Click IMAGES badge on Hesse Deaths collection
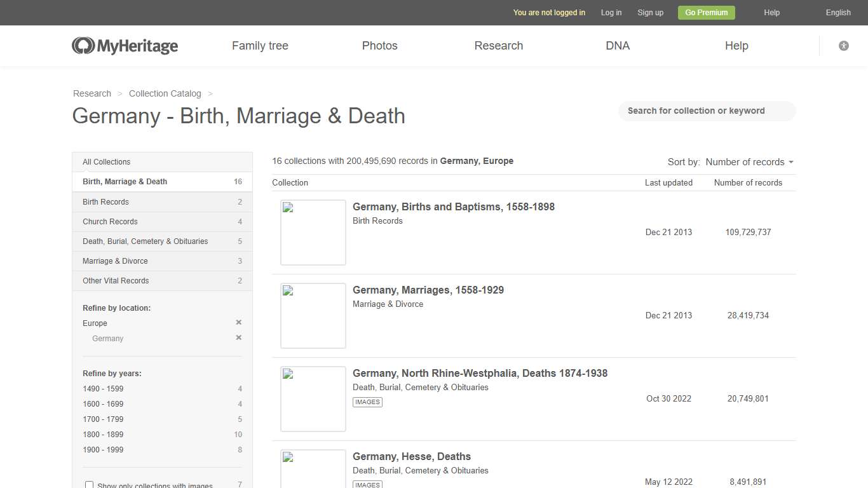 point(367,484)
